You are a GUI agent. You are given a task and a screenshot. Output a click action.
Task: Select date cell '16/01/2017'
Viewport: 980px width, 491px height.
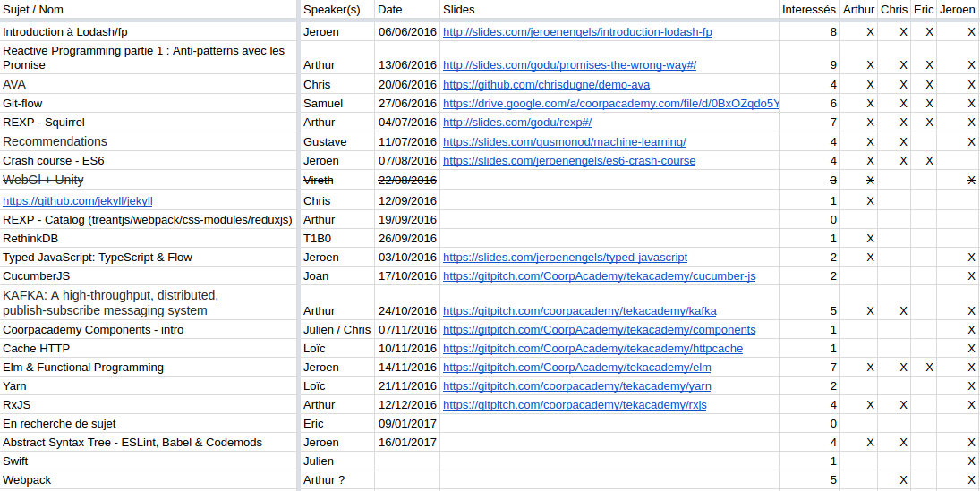pos(407,443)
